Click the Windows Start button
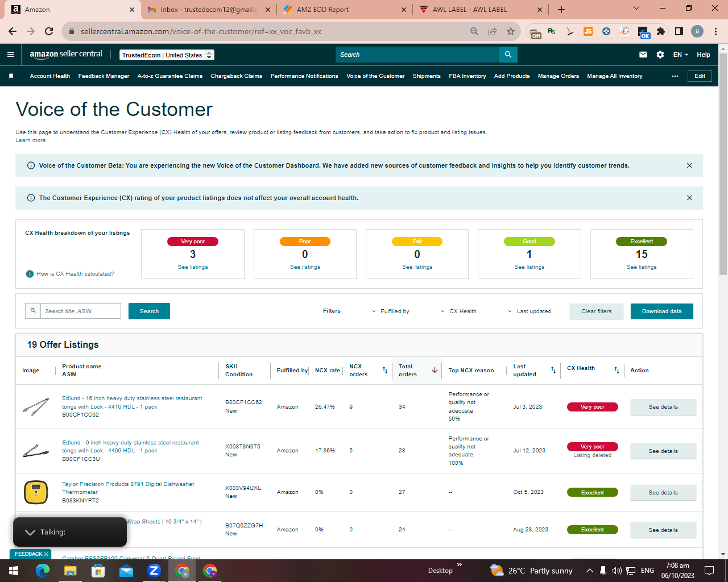 [x=14, y=571]
